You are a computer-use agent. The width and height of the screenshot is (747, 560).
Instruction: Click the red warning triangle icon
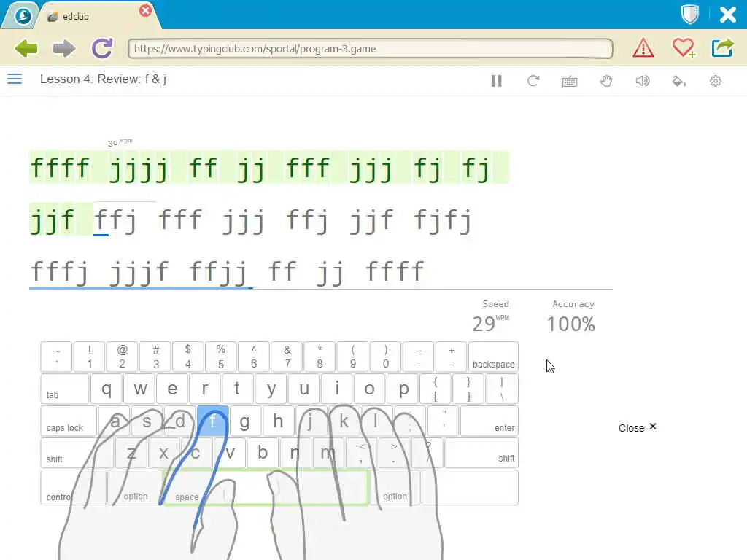[x=643, y=48]
